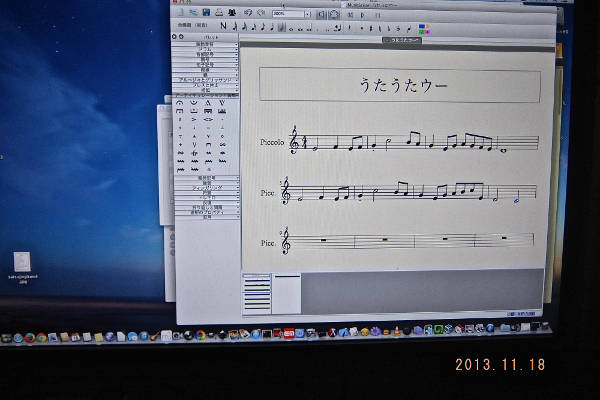This screenshot has height=400, width=600.
Task: Save the score with the floppy icon
Action: click(x=206, y=12)
